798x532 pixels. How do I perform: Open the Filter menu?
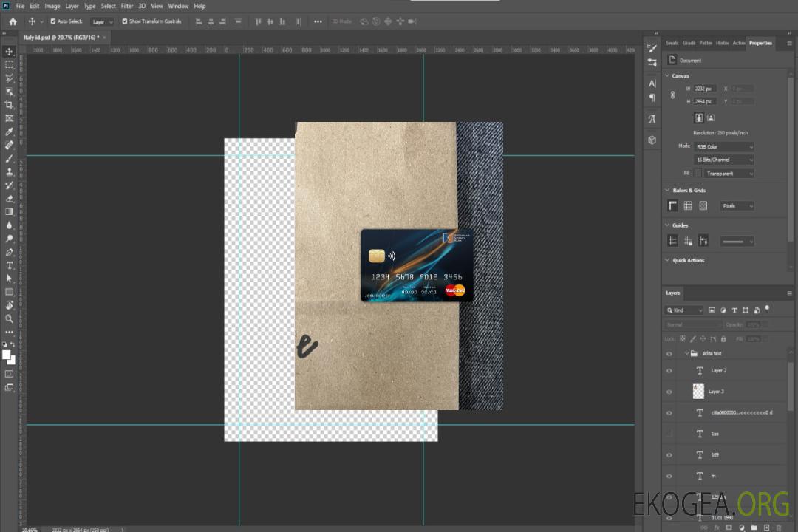click(127, 6)
